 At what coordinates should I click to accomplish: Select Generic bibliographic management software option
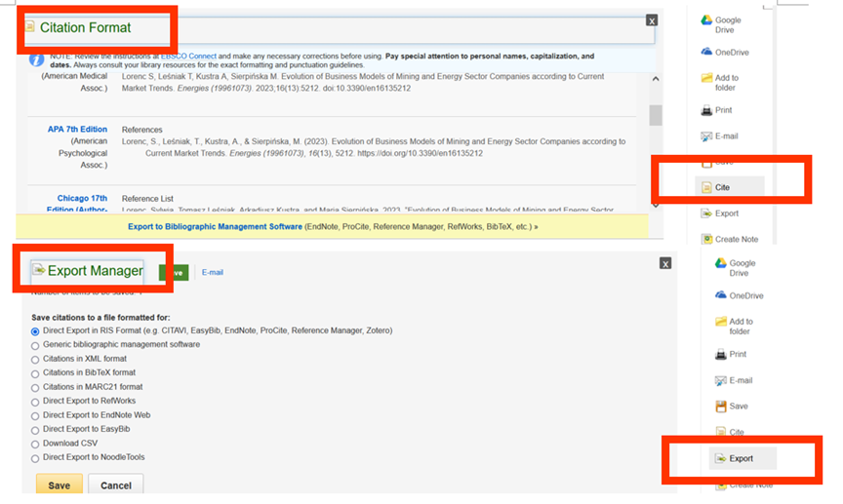point(35,345)
